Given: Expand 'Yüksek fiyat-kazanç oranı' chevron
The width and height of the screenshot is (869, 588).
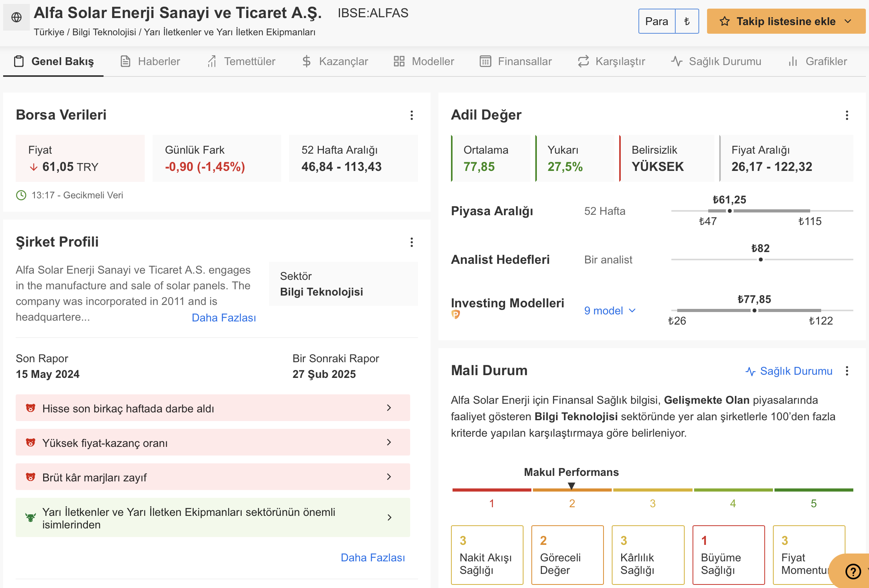Looking at the screenshot, I should point(389,443).
